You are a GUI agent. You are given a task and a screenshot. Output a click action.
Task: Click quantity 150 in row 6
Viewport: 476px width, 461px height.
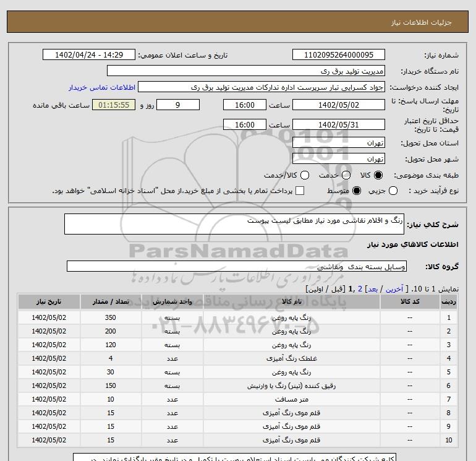tap(111, 386)
